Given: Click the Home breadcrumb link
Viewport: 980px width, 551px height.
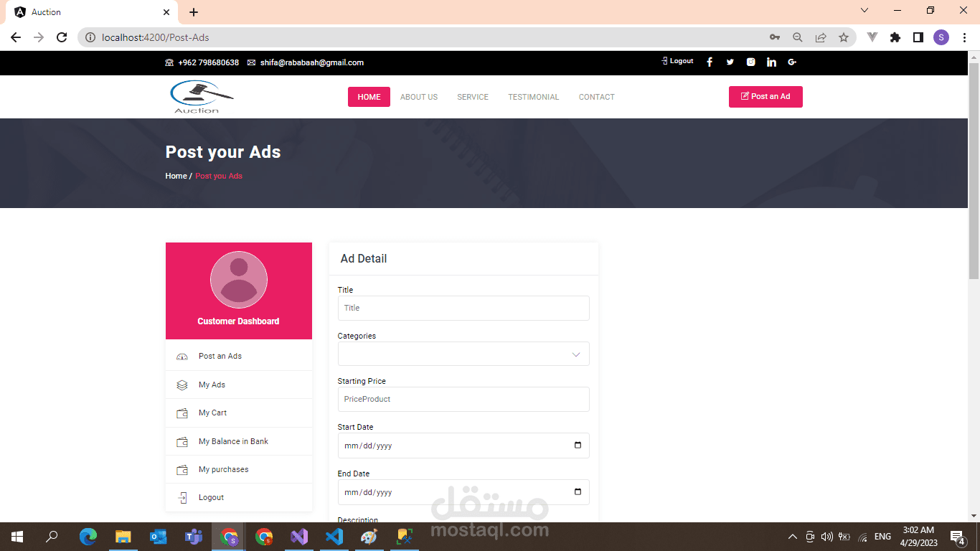Looking at the screenshot, I should tap(176, 176).
